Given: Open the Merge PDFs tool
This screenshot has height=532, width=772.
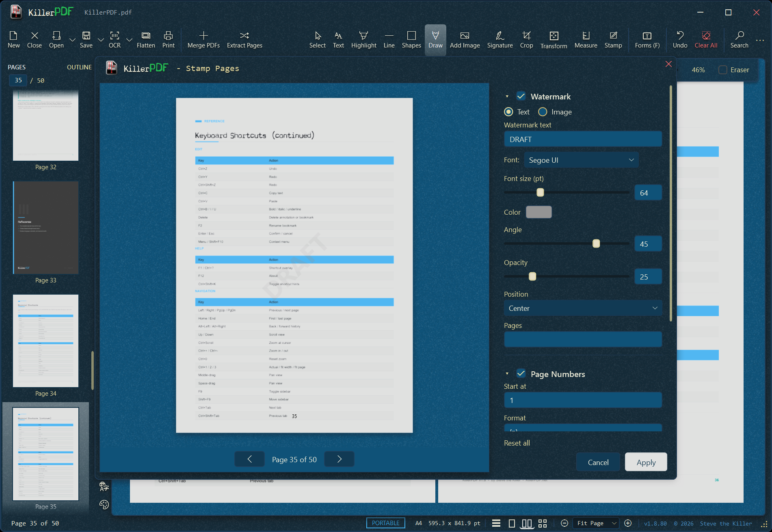Looking at the screenshot, I should coord(203,40).
